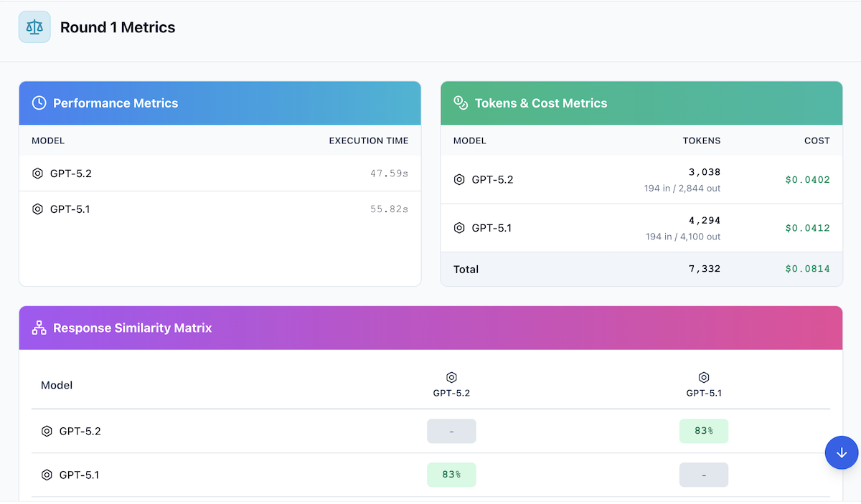Click the $0.0402 cost value for GPT-5.2
861x504 pixels.
[x=807, y=179]
